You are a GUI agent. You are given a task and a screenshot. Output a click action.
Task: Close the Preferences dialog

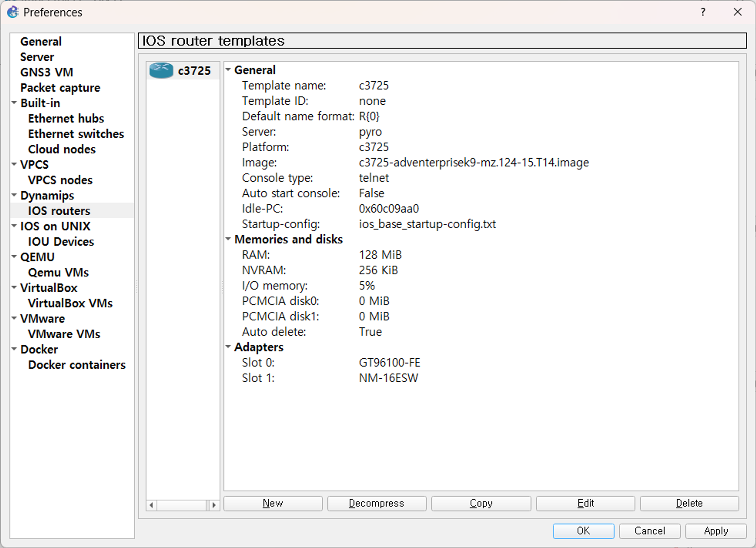(x=737, y=12)
